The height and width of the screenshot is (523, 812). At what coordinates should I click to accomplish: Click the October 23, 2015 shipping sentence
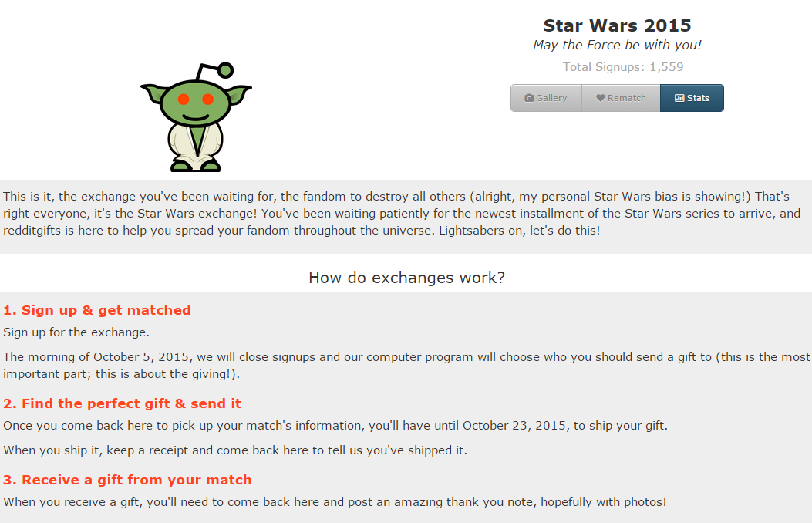pos(335,426)
